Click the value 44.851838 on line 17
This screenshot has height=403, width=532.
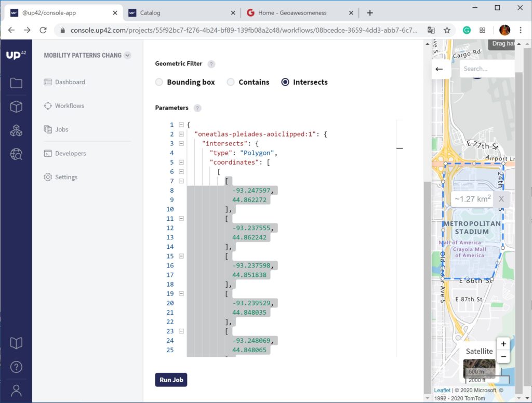tap(249, 275)
